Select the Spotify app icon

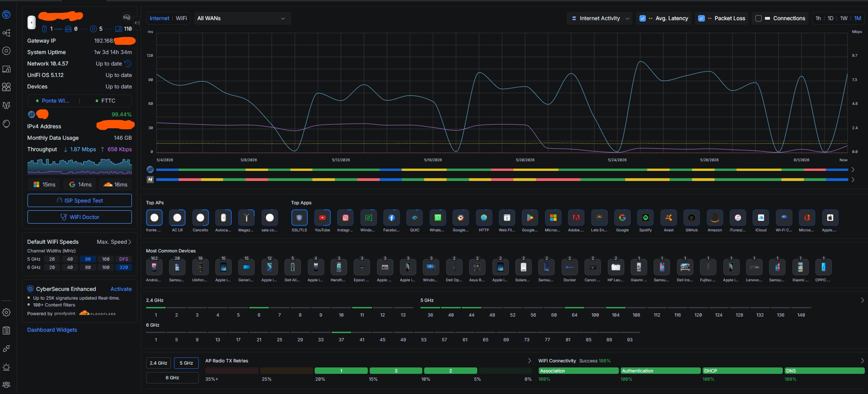[645, 218]
